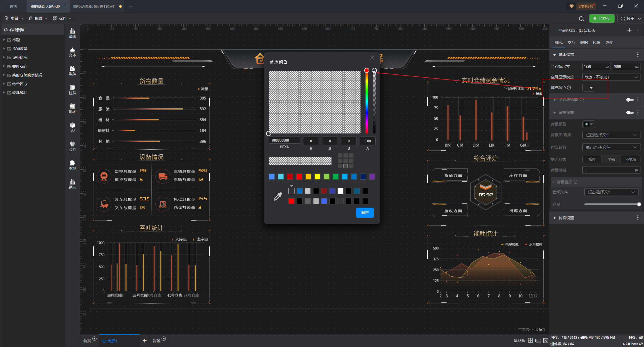The image size is (644, 347).
Task: Click the search magnifier icon in toolbar
Action: (581, 19)
